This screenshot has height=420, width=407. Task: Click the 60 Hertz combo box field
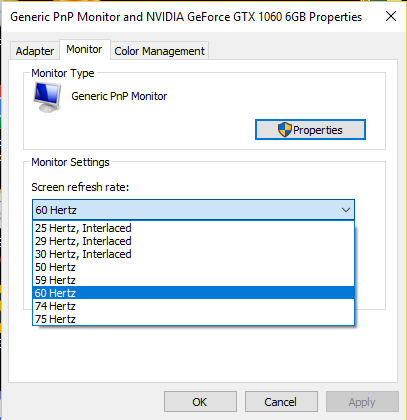coord(193,210)
